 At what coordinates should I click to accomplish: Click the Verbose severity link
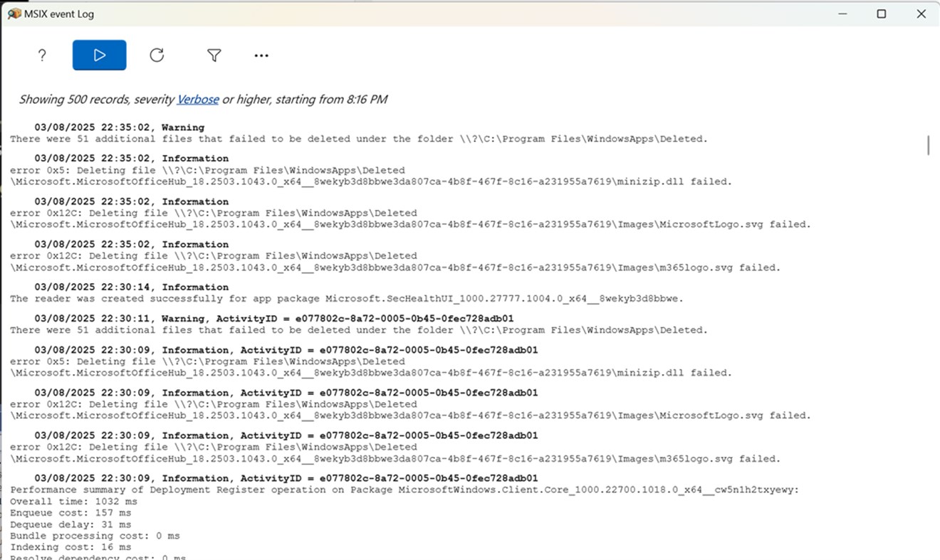[197, 100]
